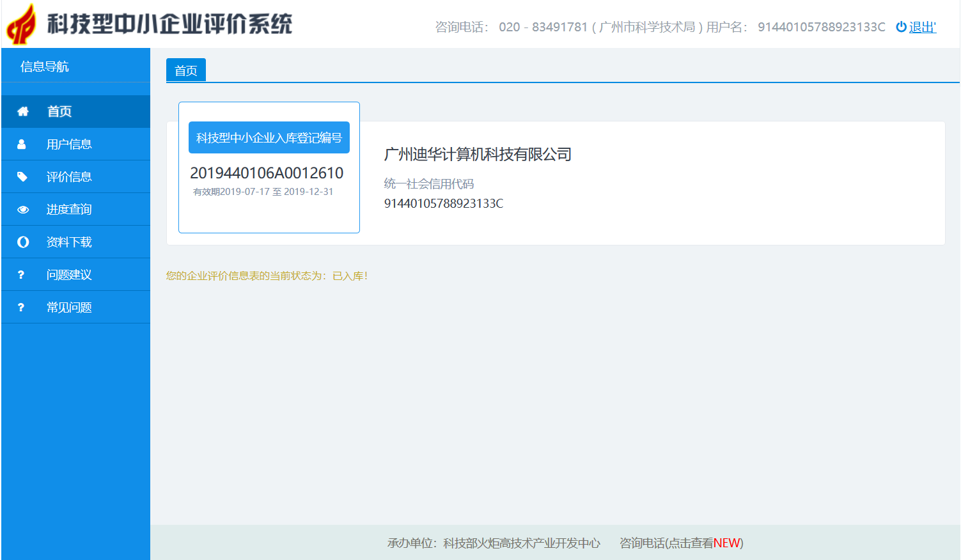
Task: Click the status message ending 已入库!
Action: point(267,276)
